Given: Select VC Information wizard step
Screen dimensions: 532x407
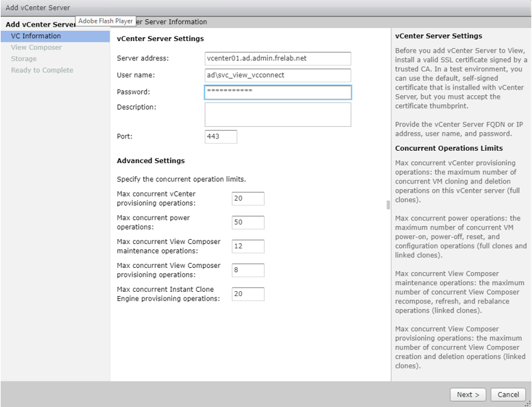Looking at the screenshot, I should coord(36,36).
